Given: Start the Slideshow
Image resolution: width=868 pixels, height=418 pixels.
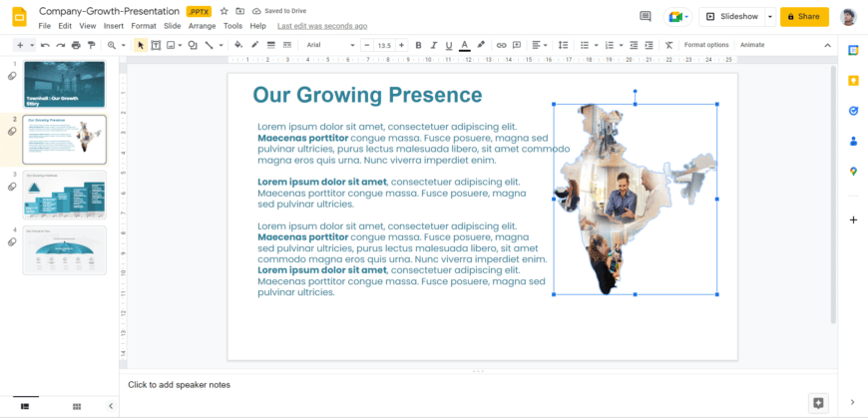Looking at the screenshot, I should [x=732, y=17].
